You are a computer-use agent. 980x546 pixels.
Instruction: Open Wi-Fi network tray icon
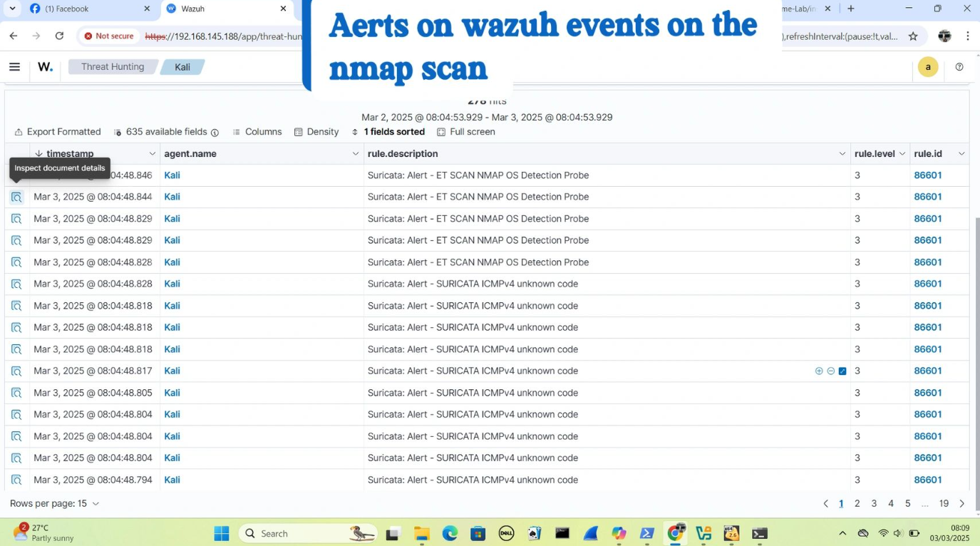(x=883, y=533)
